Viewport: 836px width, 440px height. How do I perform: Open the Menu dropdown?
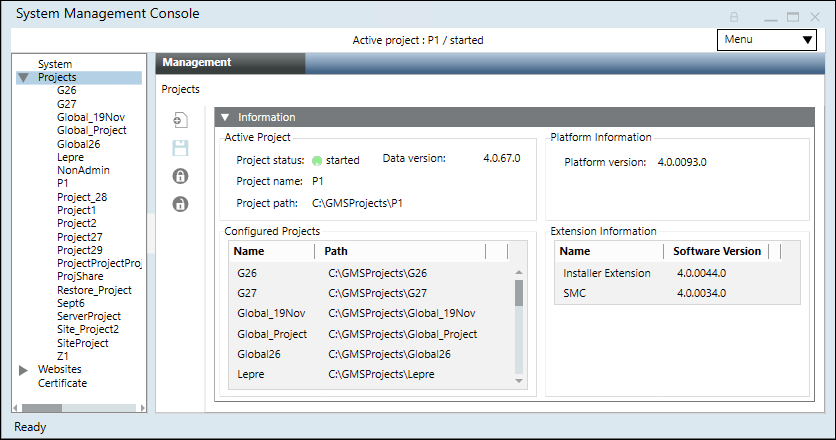[x=768, y=40]
